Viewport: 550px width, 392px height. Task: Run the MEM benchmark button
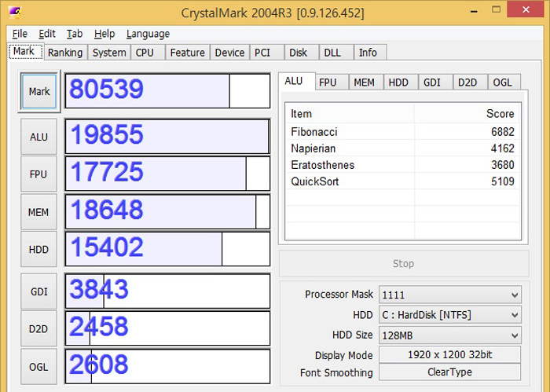pos(38,212)
